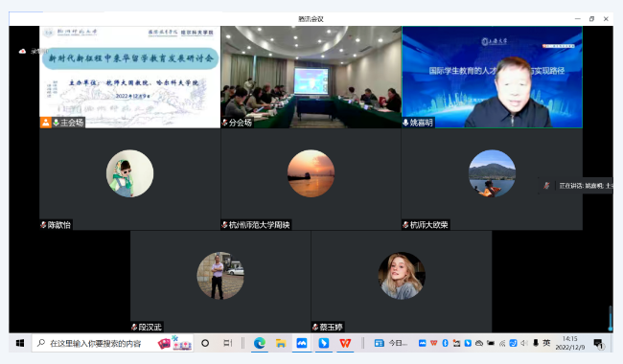Select the 主会场 shared slide video tile

130,77
